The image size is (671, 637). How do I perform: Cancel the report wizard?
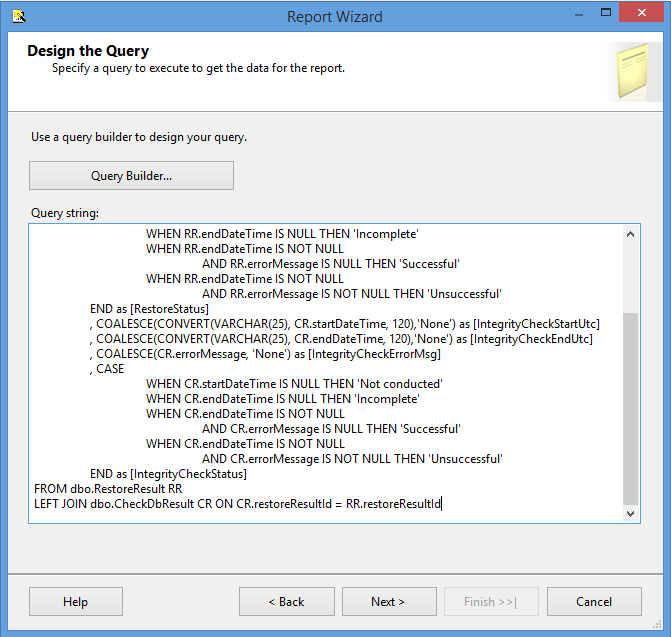click(x=593, y=602)
